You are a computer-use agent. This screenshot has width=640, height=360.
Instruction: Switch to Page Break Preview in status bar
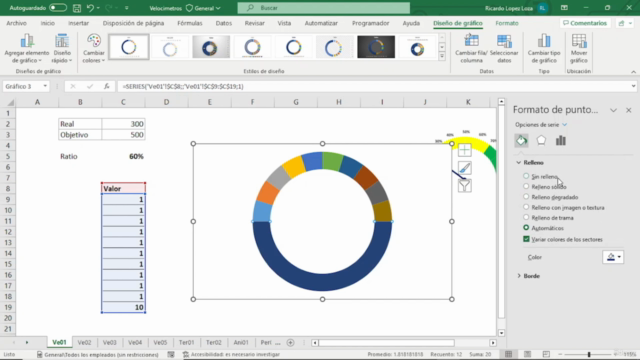tap(546, 354)
